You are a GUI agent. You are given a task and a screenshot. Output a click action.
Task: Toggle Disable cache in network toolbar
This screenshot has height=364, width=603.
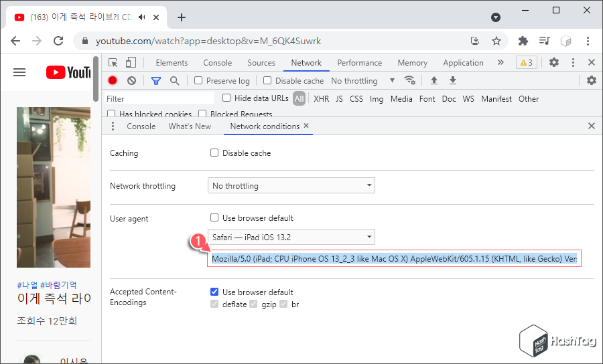click(x=267, y=80)
